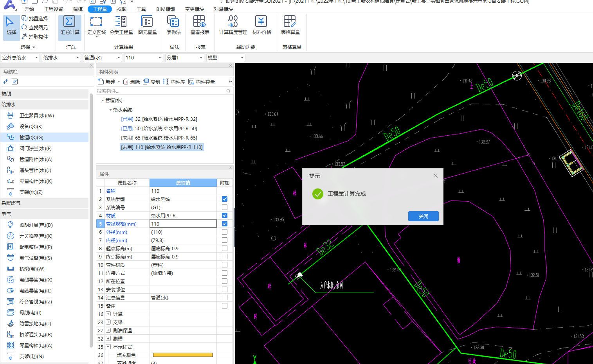Screen dimensions: 593x364
Task: Close 提示 dialog with X
Action: pos(436,176)
